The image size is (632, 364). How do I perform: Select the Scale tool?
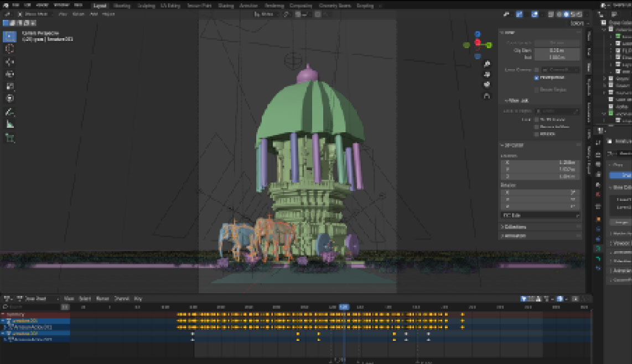coord(10,86)
